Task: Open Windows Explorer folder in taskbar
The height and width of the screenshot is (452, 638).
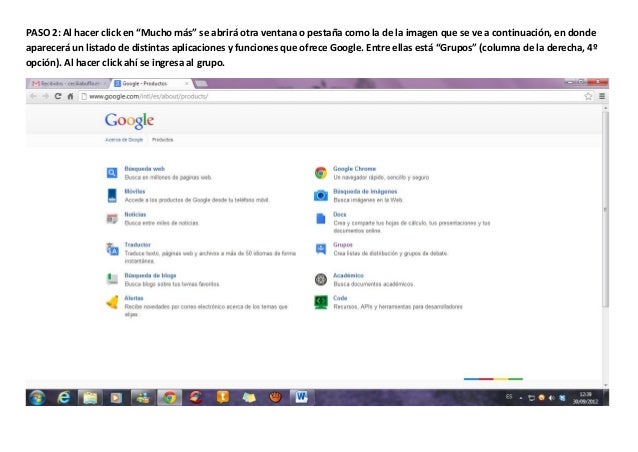Action: pos(90,397)
